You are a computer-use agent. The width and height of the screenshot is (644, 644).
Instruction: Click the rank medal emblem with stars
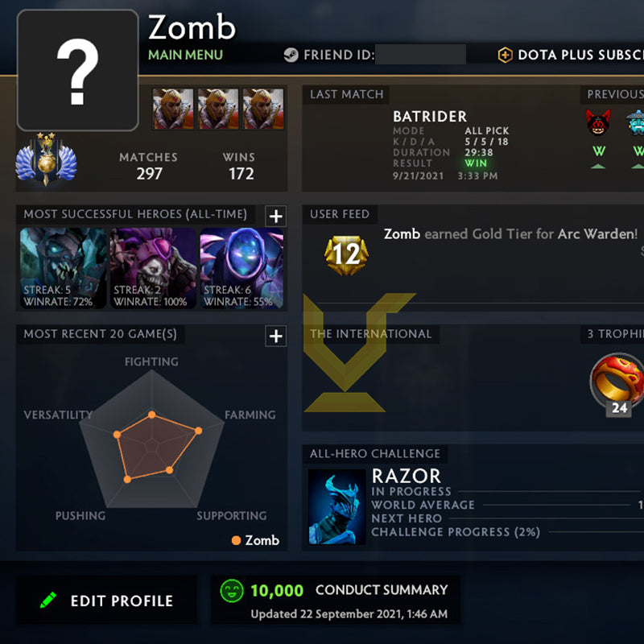pos(46,159)
